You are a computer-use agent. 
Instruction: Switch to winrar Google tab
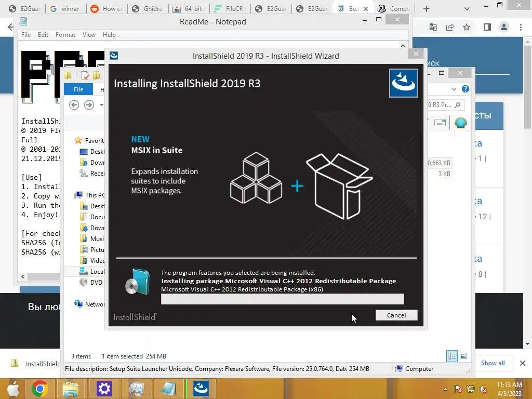tap(66, 9)
